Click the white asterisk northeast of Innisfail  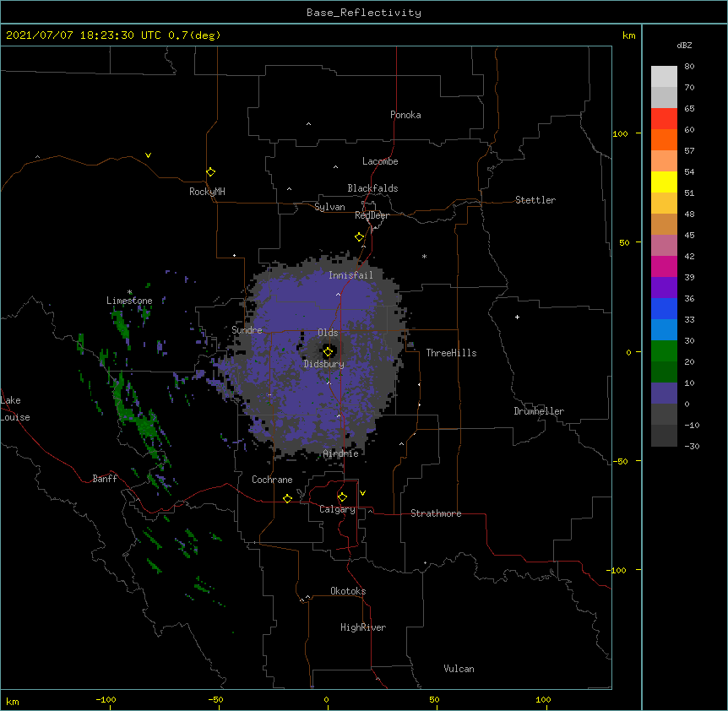click(424, 256)
